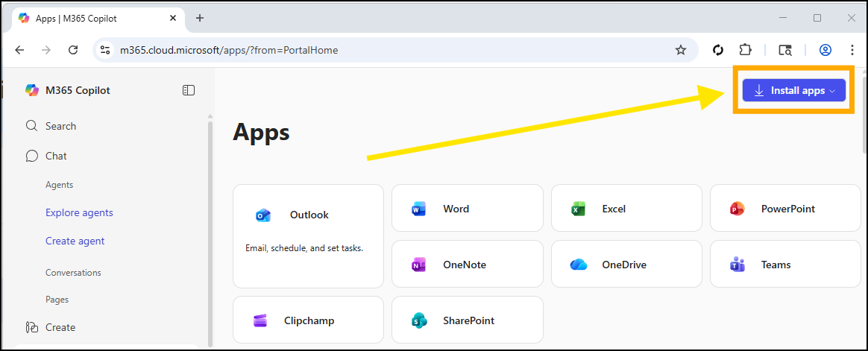
Task: Click the PowerPoint label text
Action: click(788, 209)
